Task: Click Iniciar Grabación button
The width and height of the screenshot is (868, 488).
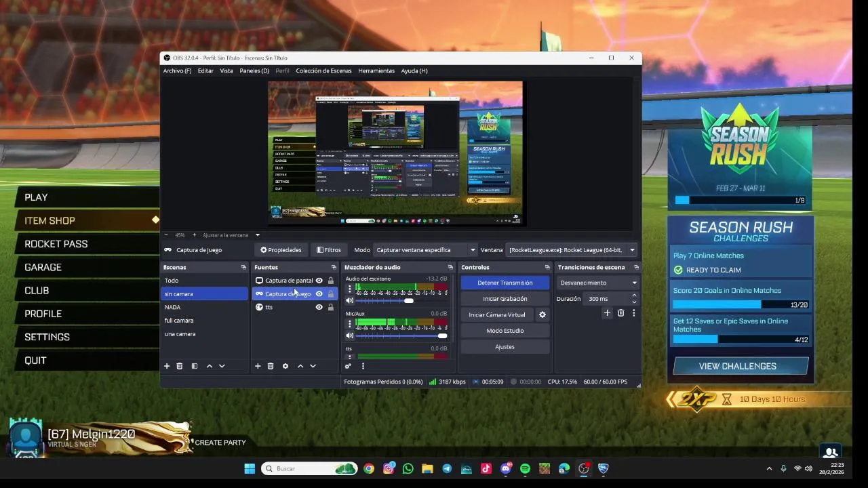Action: 505,299
